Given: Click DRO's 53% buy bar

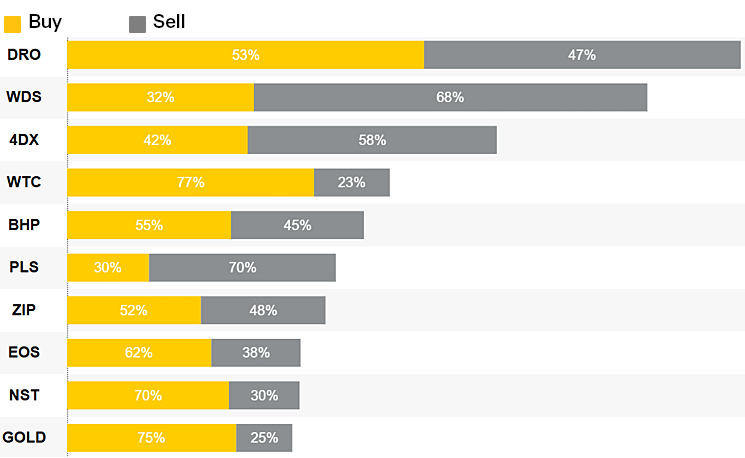Looking at the screenshot, I should (x=245, y=55).
